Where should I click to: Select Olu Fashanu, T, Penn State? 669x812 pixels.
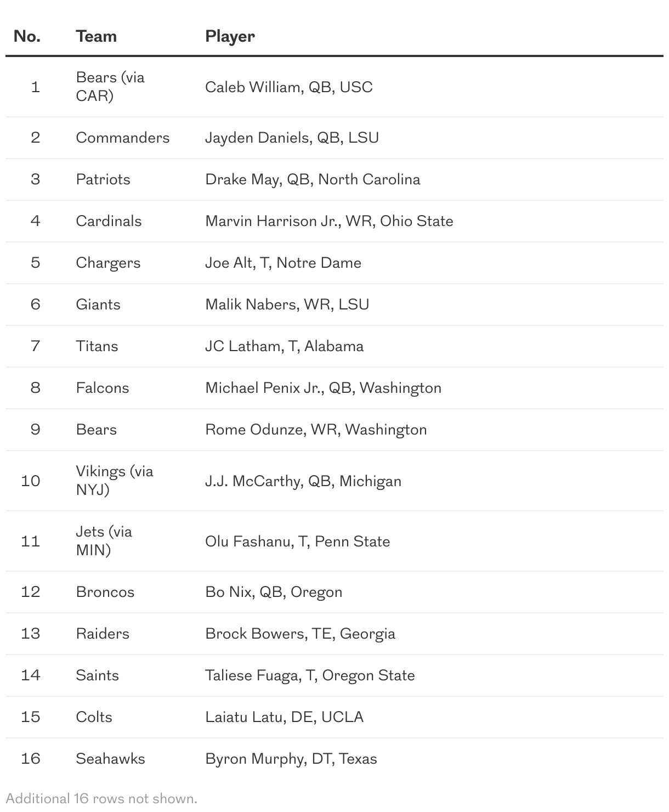297,542
